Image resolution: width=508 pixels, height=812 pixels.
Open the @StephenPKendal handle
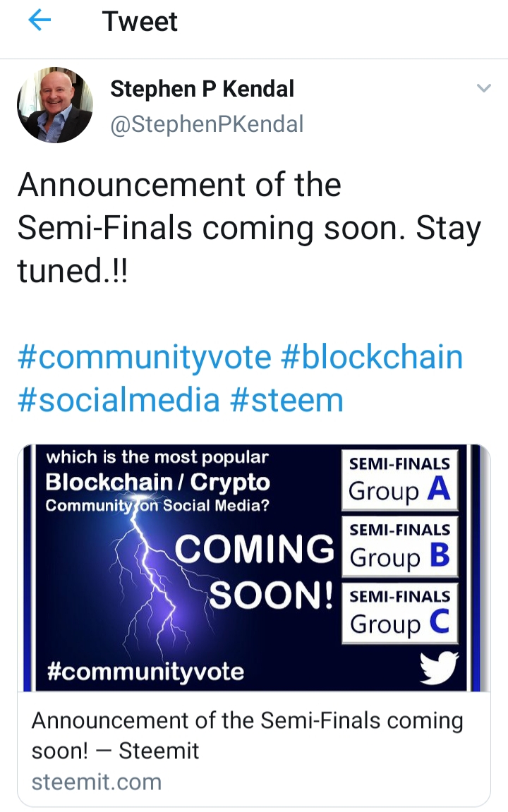click(207, 124)
